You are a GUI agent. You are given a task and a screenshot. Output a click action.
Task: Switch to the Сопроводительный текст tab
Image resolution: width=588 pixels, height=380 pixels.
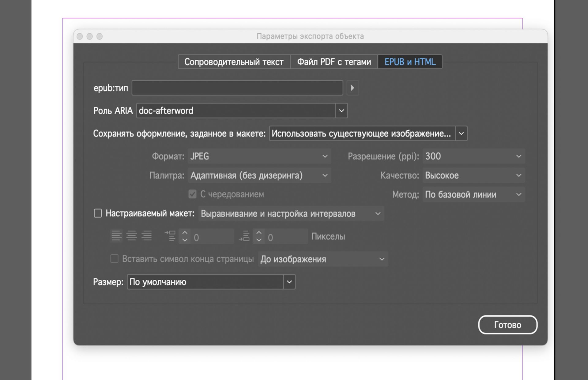point(233,61)
